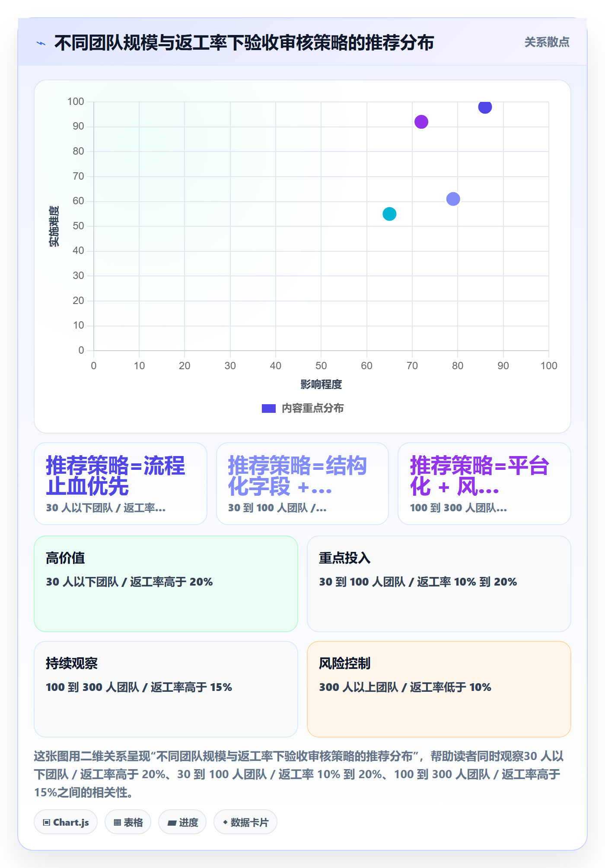
Task: Select the 进度 tag chip
Action: pos(182,822)
